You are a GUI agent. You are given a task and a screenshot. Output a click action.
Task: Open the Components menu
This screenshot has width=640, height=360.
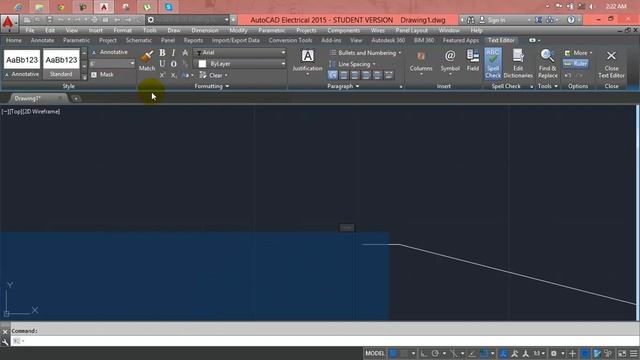coord(344,30)
